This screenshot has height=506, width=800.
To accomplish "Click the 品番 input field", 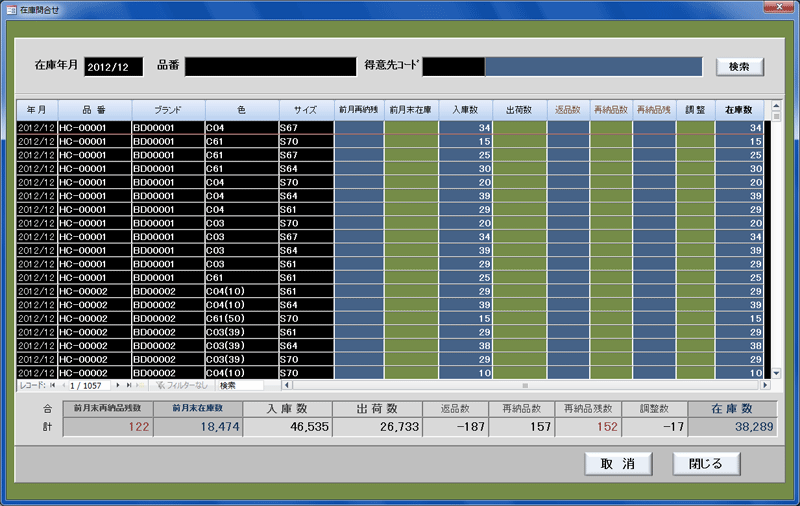I will 270,67.
